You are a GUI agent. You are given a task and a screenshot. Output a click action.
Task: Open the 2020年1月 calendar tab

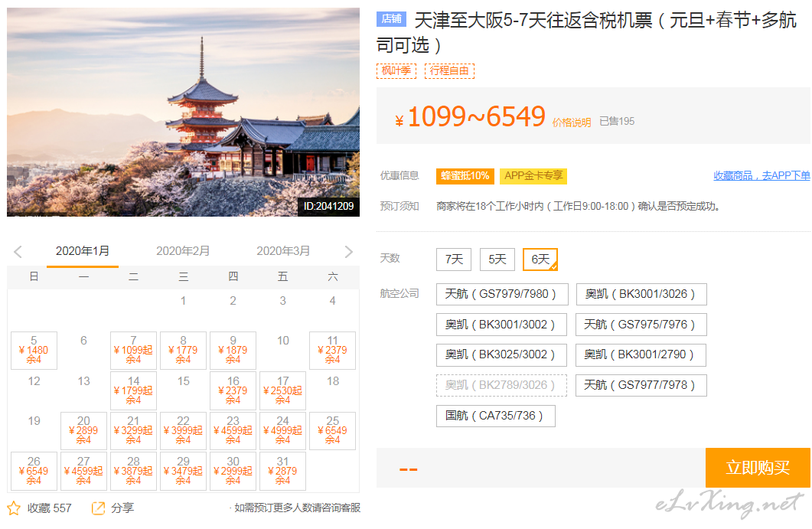point(83,251)
